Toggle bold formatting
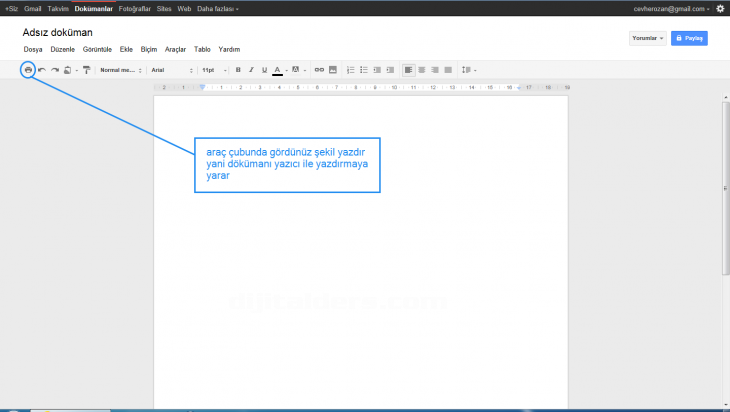 (x=238, y=70)
